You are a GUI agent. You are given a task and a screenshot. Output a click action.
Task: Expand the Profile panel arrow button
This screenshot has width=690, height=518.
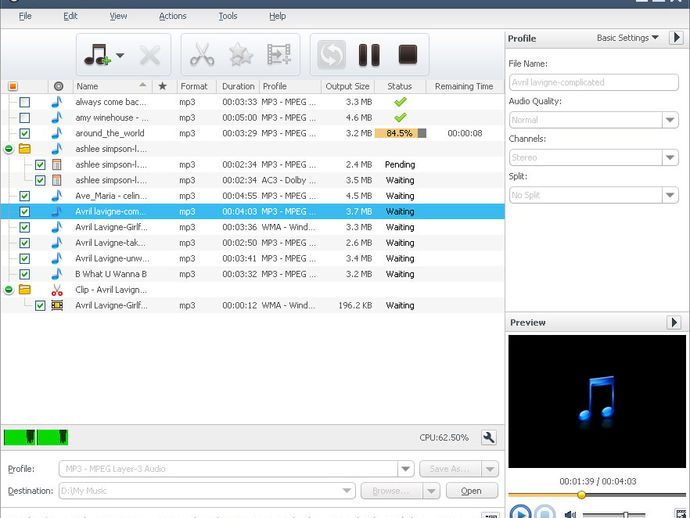tap(677, 38)
